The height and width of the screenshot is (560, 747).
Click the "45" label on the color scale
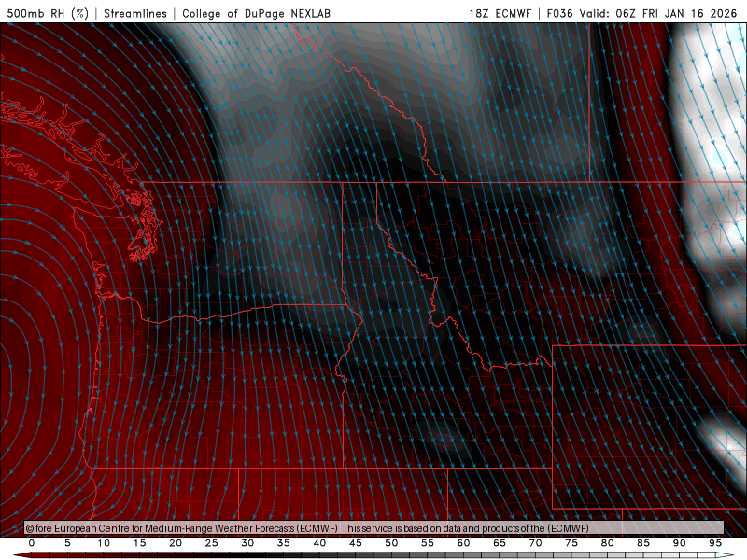pos(356,543)
